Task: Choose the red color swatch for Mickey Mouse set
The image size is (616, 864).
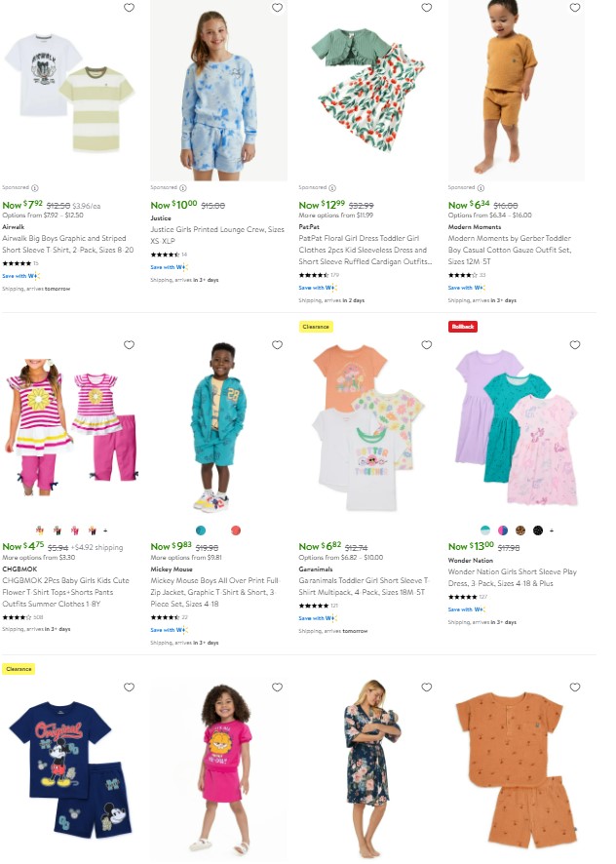Action: 236,530
